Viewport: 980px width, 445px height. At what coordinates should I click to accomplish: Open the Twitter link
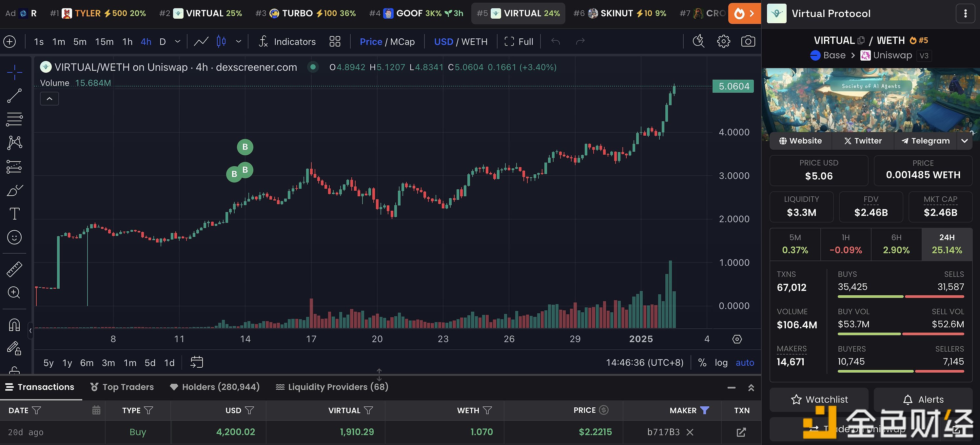coord(863,141)
